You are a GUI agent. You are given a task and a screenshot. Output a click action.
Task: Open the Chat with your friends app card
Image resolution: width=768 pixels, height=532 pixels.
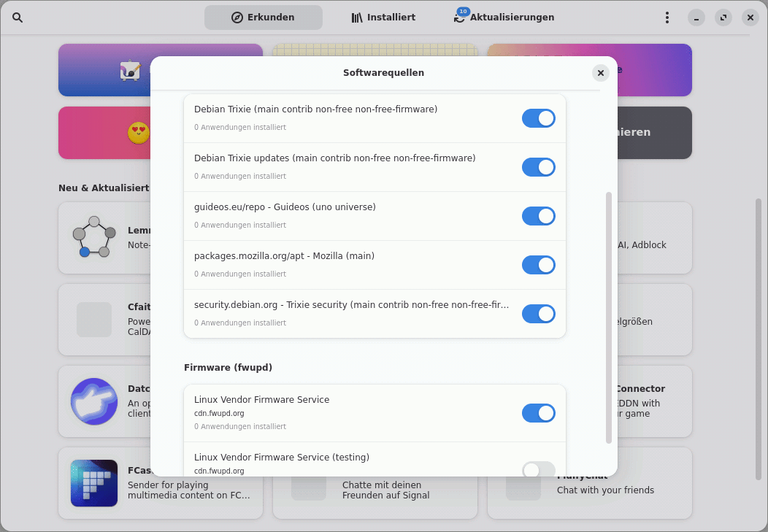[x=590, y=498]
